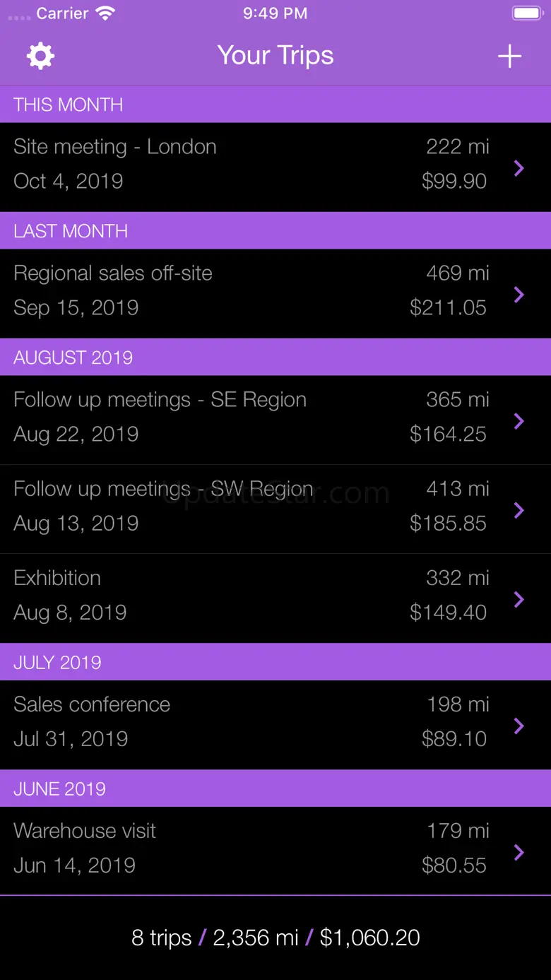Tap the battery icon in status bar
Screen dimensions: 551x980
pos(526,13)
